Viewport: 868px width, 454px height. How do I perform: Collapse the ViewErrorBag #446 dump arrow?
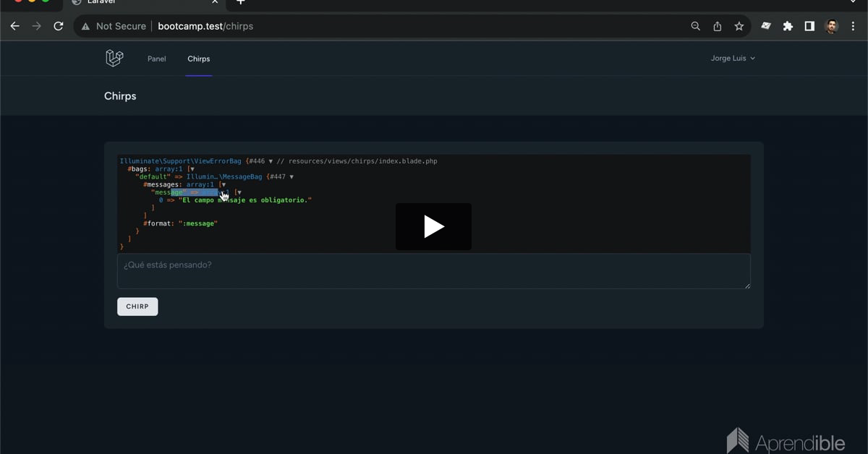271,161
